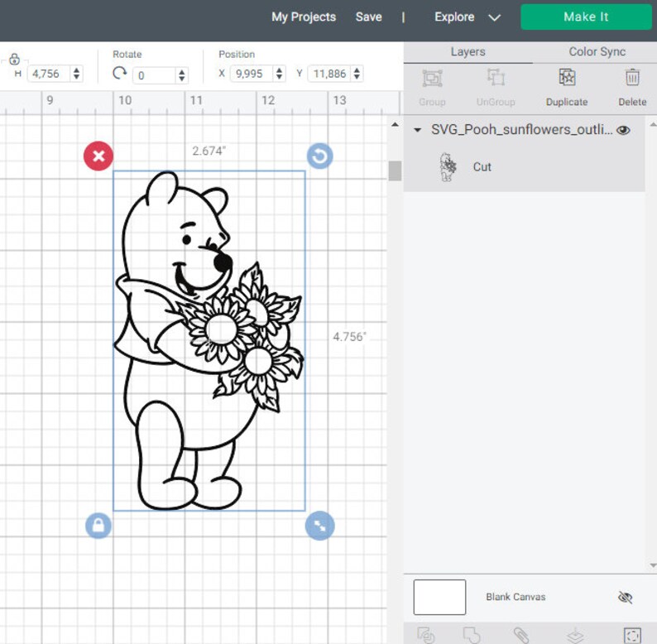This screenshot has height=644, width=657.
Task: Click the X position stepper arrows
Action: (280, 74)
